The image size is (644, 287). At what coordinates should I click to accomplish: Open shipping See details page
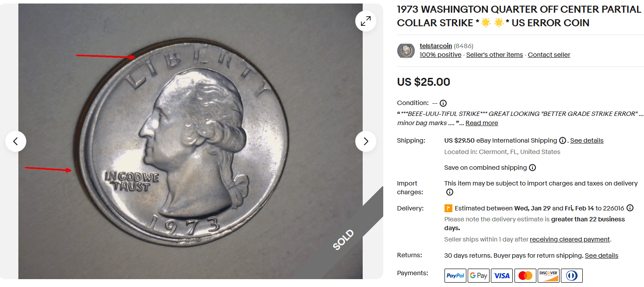pyautogui.click(x=587, y=140)
